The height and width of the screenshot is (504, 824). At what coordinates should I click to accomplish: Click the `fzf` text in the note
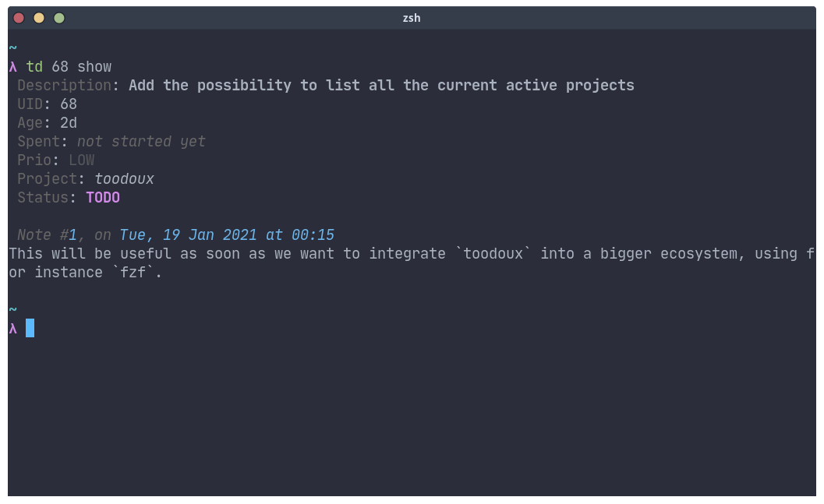[x=133, y=273]
